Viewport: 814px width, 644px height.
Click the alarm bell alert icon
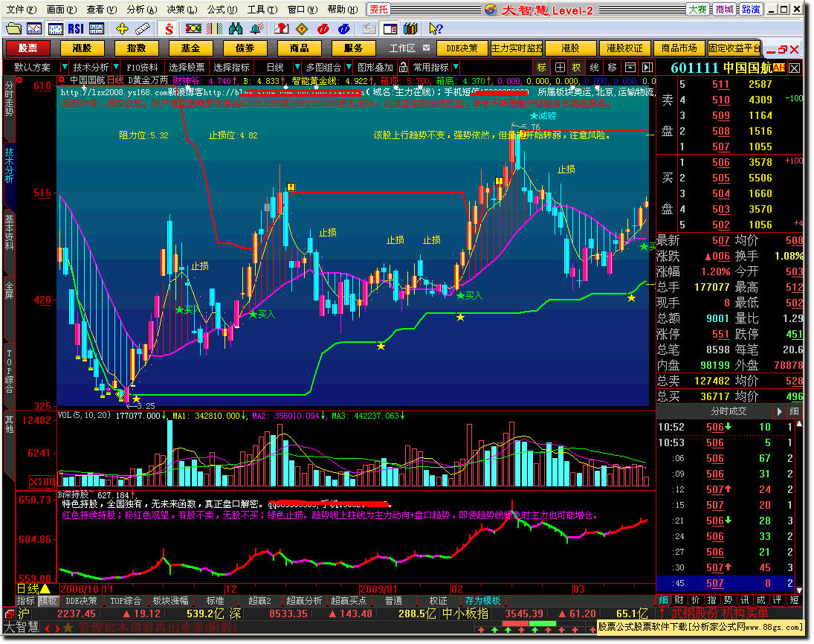point(256,28)
